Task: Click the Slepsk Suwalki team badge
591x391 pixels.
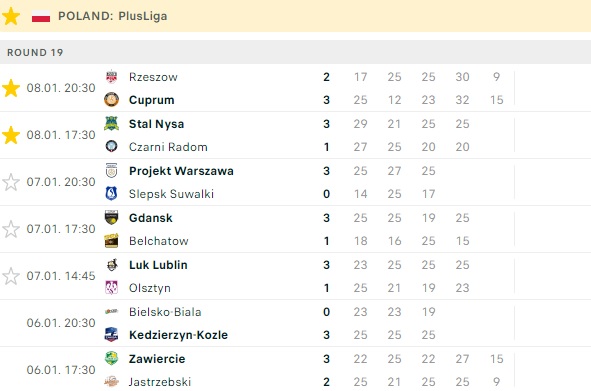Action: pos(111,193)
